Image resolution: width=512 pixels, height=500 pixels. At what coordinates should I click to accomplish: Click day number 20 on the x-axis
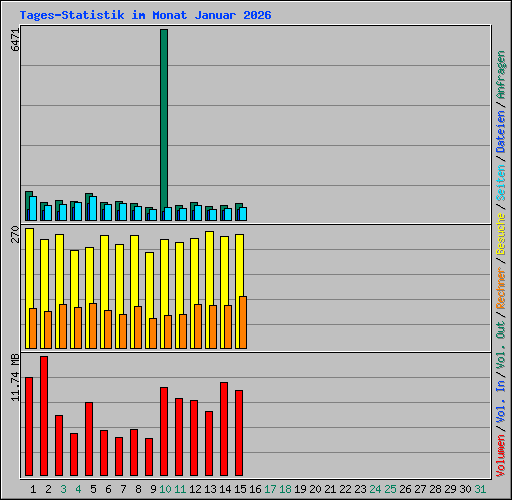[315, 489]
